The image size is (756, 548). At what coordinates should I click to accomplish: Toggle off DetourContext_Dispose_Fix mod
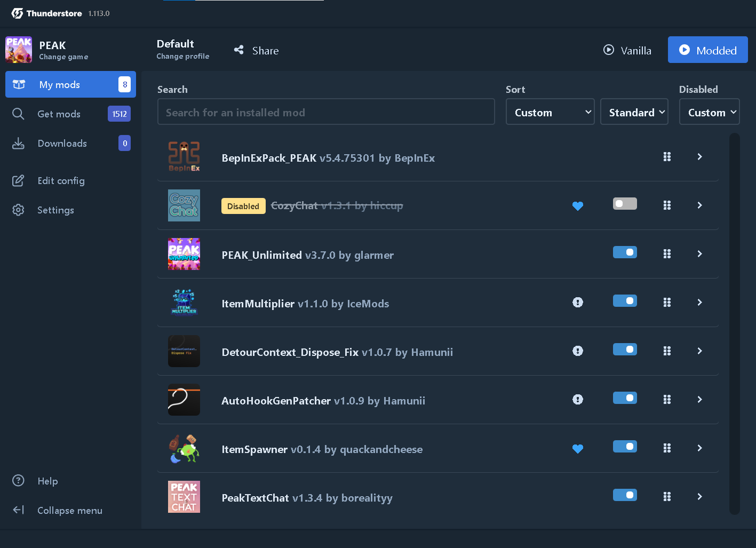pos(625,350)
